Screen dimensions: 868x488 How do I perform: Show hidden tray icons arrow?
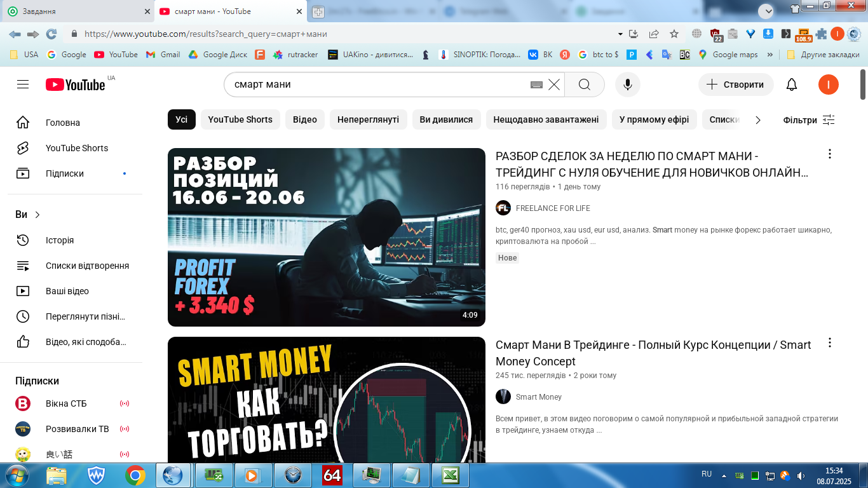click(723, 475)
